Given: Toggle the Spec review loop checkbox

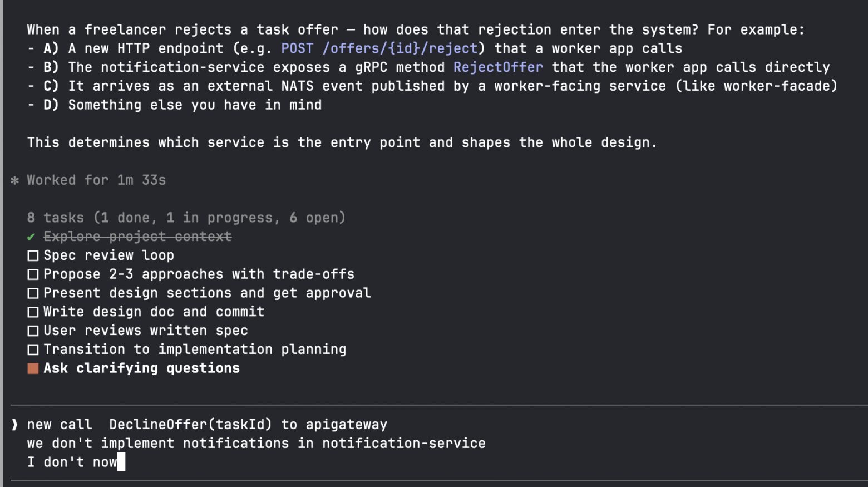Looking at the screenshot, I should (33, 255).
